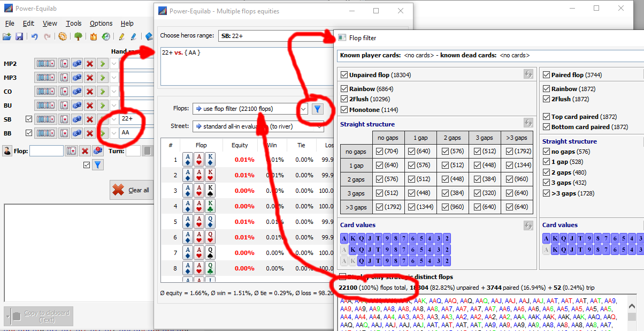
Task: Toggle the SB player checkbox
Action: 29,119
